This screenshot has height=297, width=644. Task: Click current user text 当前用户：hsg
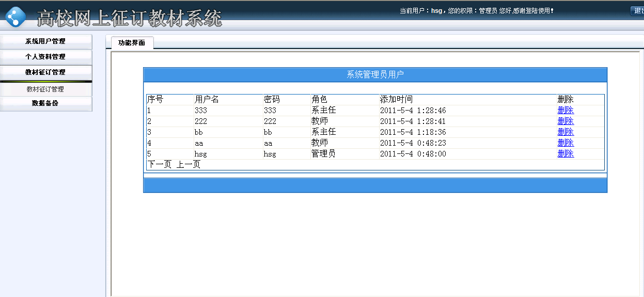[x=421, y=10]
